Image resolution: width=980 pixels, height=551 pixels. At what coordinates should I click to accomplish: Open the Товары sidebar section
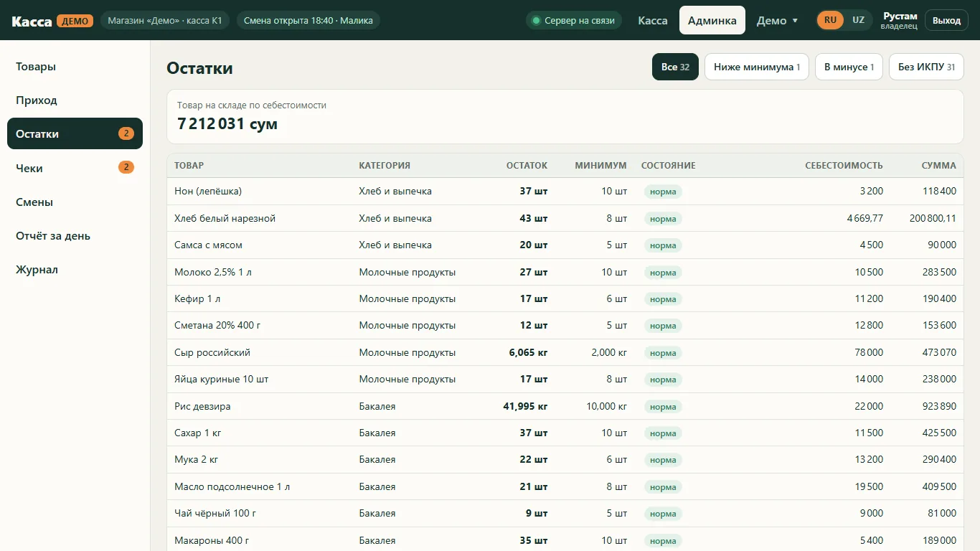(75, 67)
